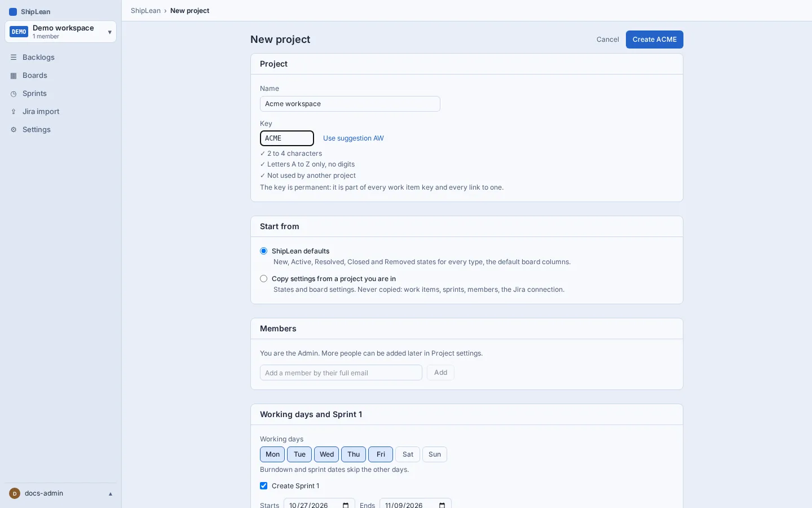Click Use suggestion AW link

[353, 138]
